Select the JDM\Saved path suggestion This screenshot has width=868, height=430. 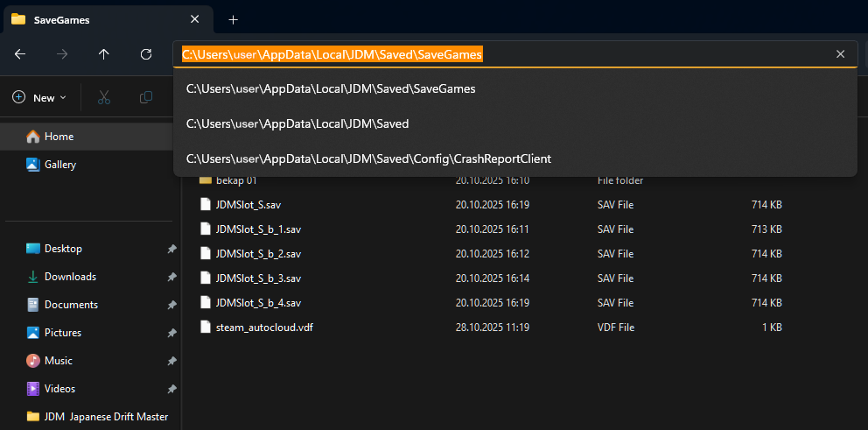[x=297, y=123]
